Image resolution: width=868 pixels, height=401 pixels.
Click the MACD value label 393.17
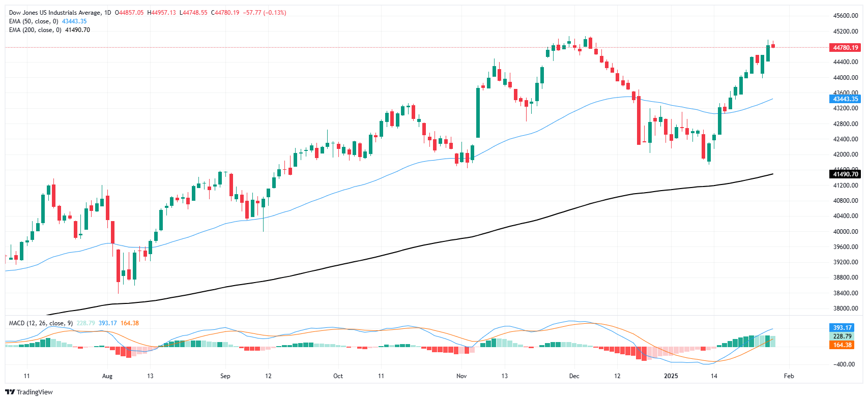pos(842,328)
